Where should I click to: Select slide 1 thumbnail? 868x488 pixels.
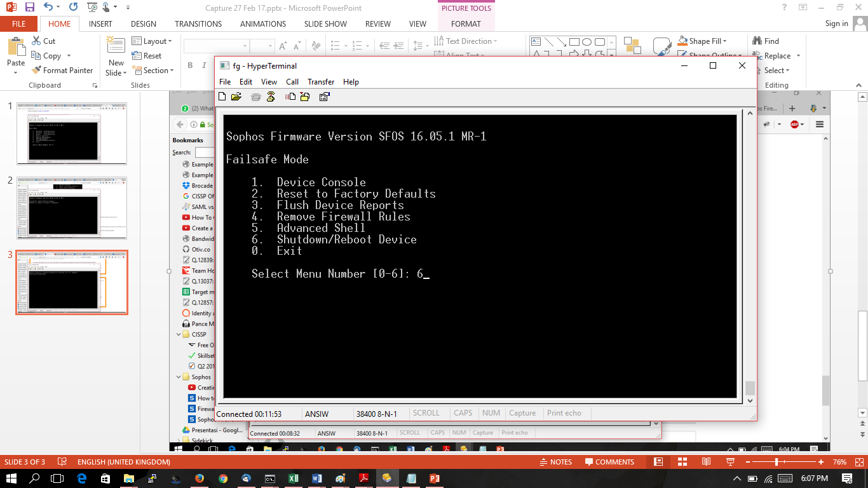(72, 133)
